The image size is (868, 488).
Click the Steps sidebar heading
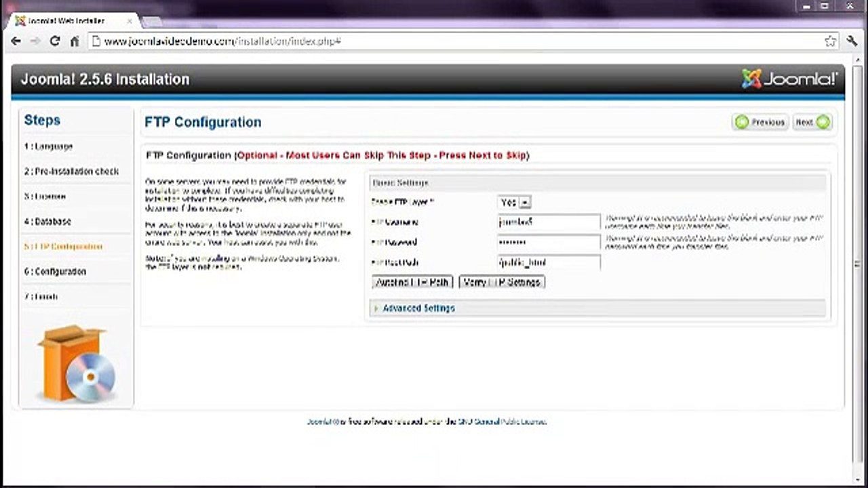click(42, 120)
